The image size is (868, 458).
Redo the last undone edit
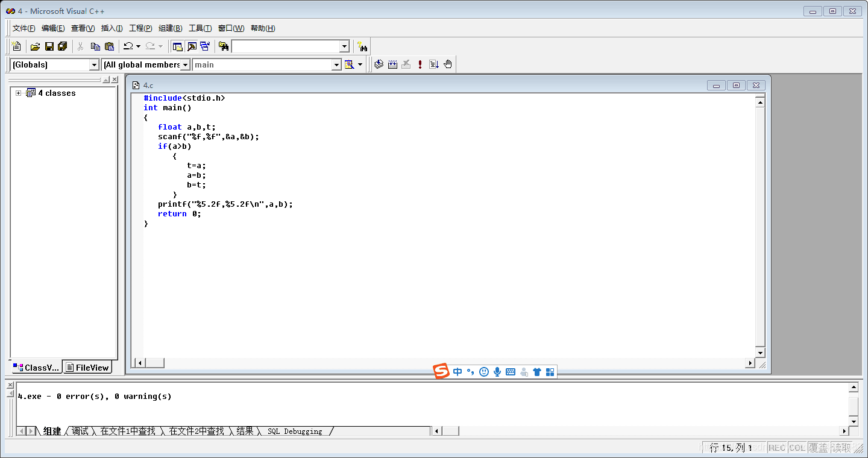click(150, 46)
